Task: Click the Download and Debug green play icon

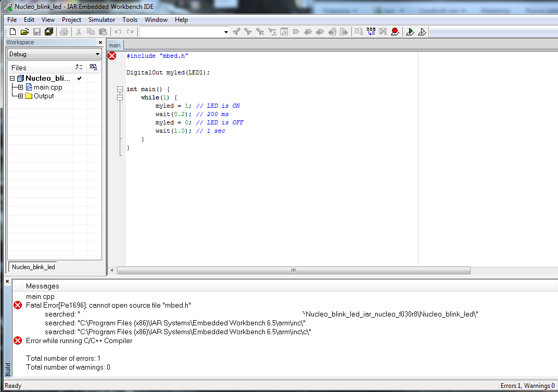Action: click(x=410, y=32)
